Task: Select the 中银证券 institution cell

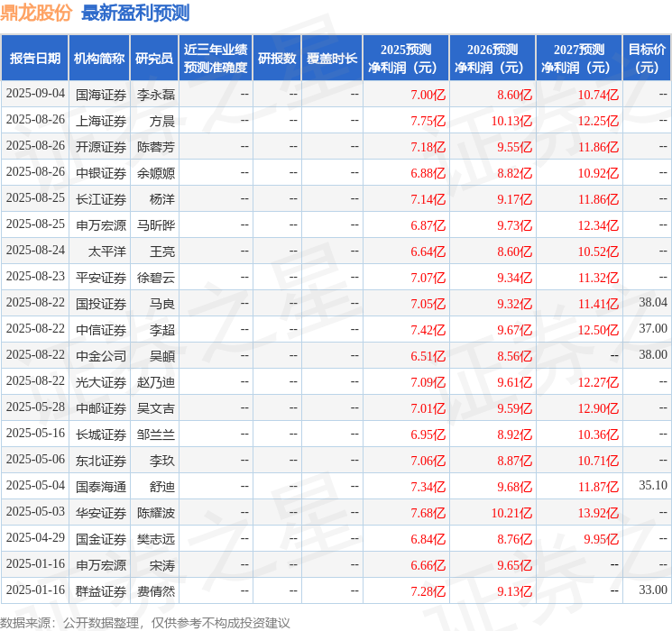Action: (101, 173)
